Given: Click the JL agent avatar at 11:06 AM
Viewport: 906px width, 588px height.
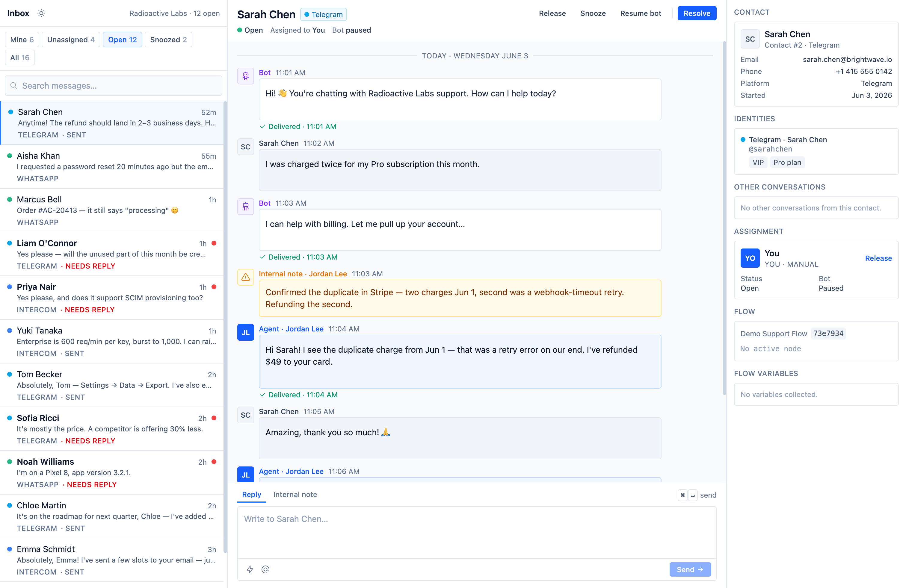Looking at the screenshot, I should [x=246, y=474].
